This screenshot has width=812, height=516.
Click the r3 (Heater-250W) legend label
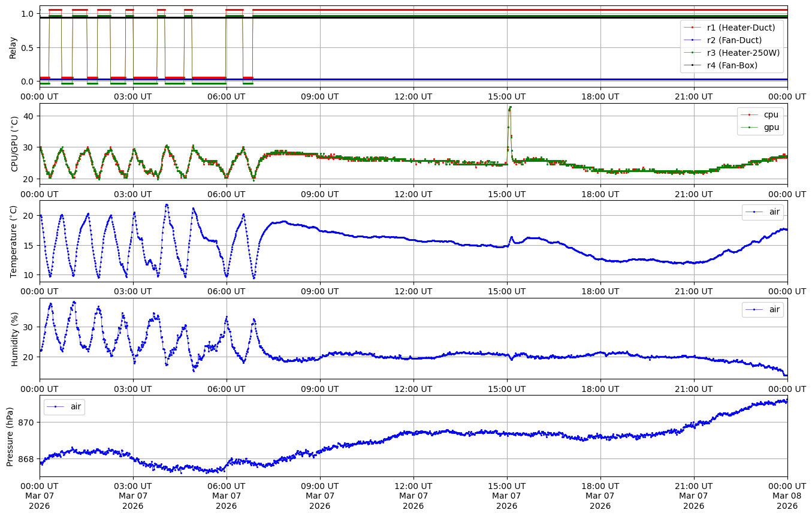743,53
